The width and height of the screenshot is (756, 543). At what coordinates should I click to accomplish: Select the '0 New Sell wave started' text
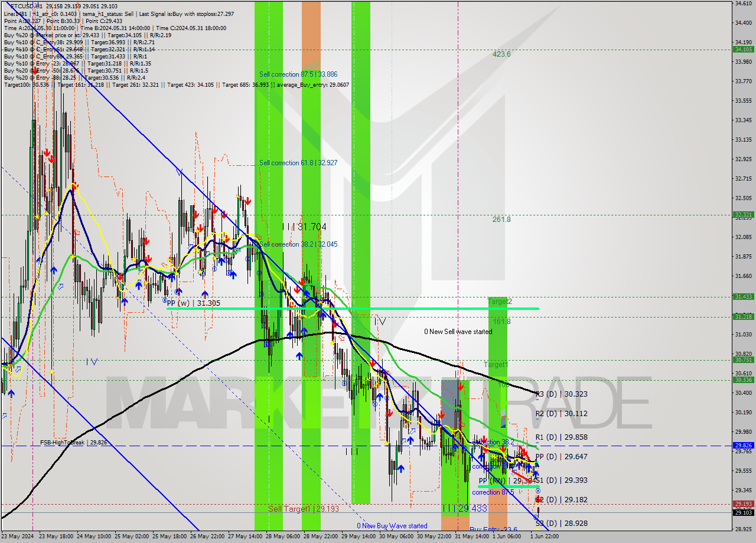[458, 332]
